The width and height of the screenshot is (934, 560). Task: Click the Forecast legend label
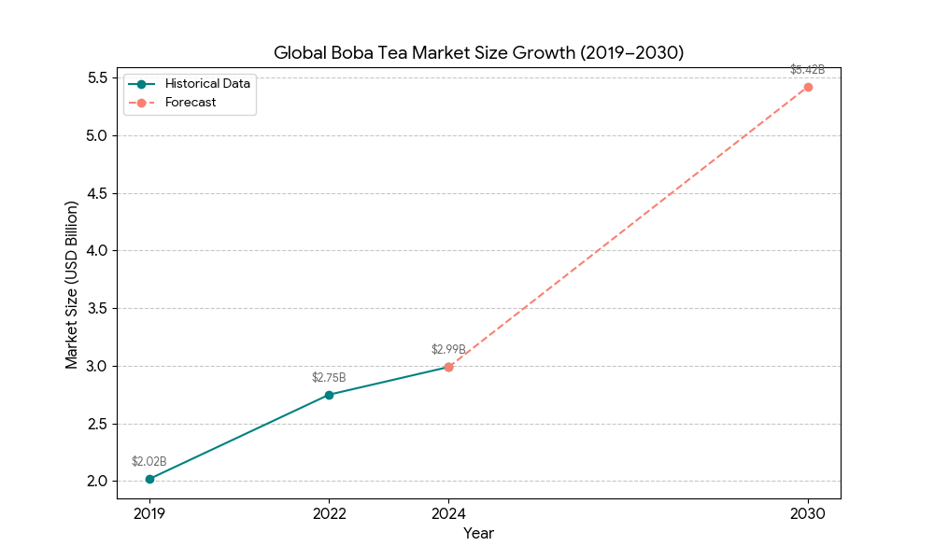coord(191,103)
